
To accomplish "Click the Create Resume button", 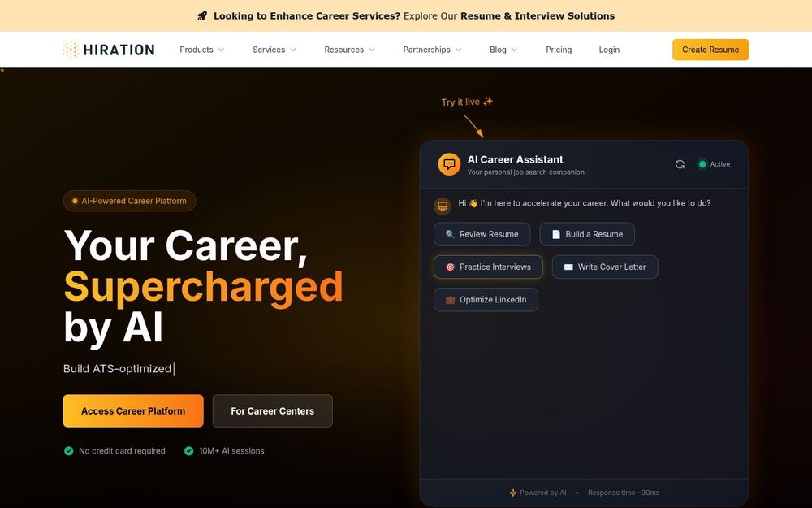I will 710,50.
